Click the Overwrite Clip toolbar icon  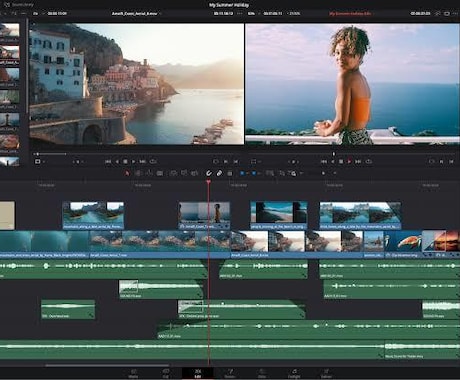pos(184,173)
